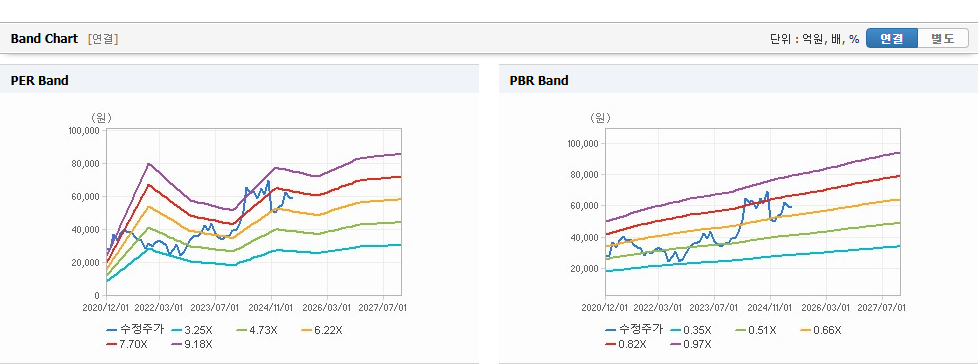
Task: Click the Band Chart section title
Action: 44,39
